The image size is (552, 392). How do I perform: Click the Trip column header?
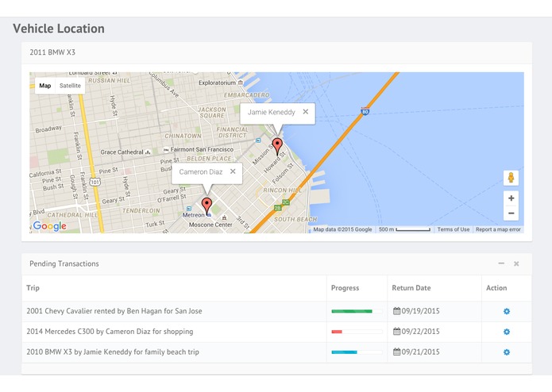33,288
